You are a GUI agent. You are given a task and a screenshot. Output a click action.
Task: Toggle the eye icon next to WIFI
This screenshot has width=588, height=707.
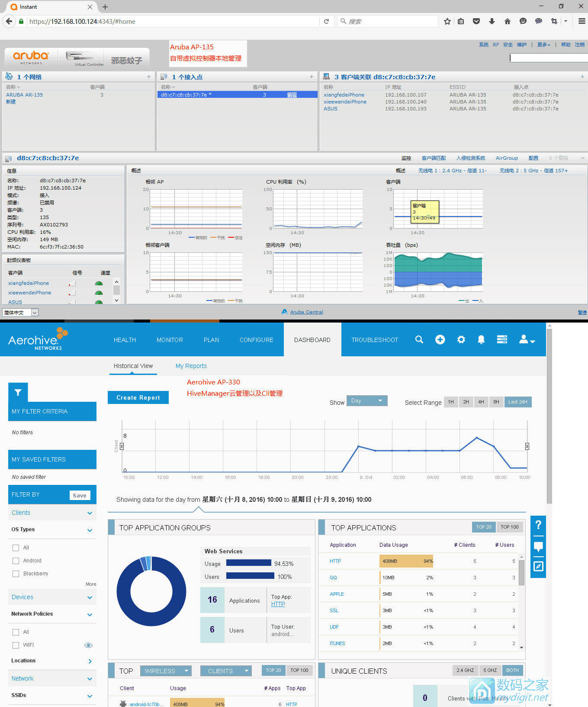coord(88,645)
